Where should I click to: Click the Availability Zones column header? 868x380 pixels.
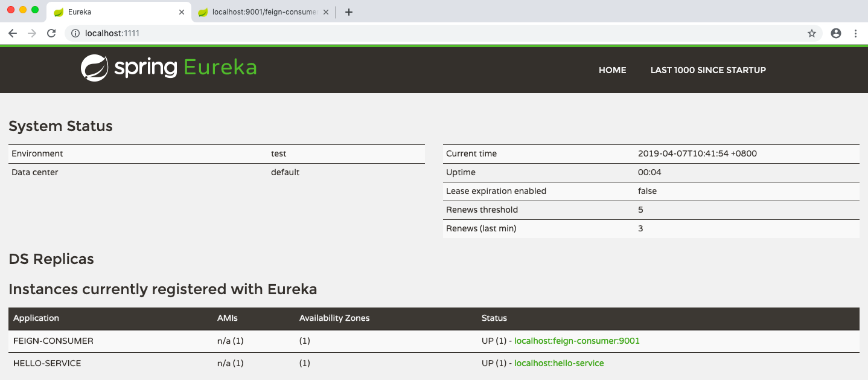[334, 318]
